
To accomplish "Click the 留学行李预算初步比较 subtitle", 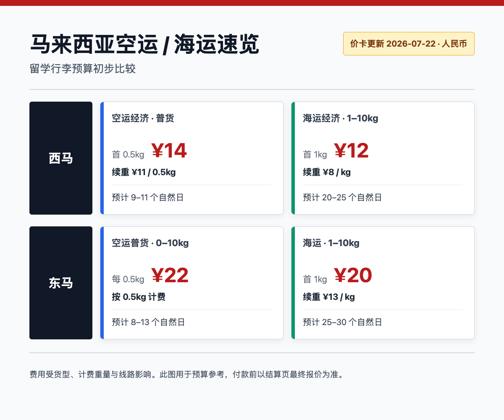I will point(83,68).
